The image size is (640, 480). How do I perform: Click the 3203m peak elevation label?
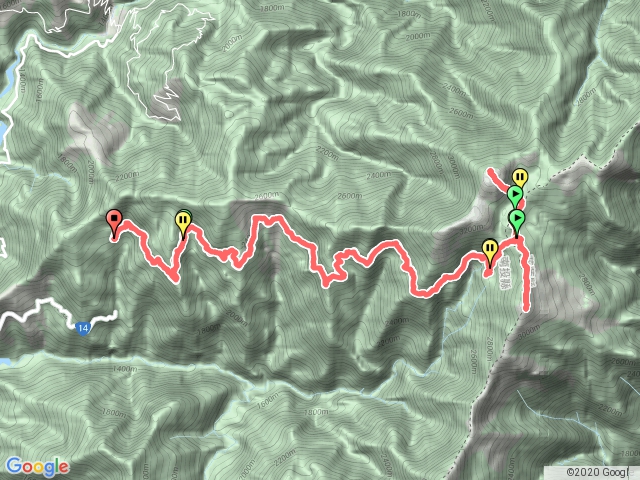click(x=471, y=230)
